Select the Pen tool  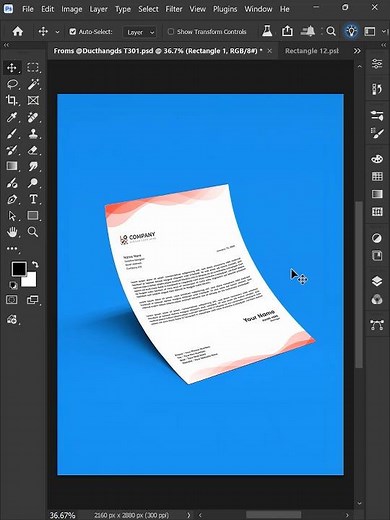pos(12,199)
